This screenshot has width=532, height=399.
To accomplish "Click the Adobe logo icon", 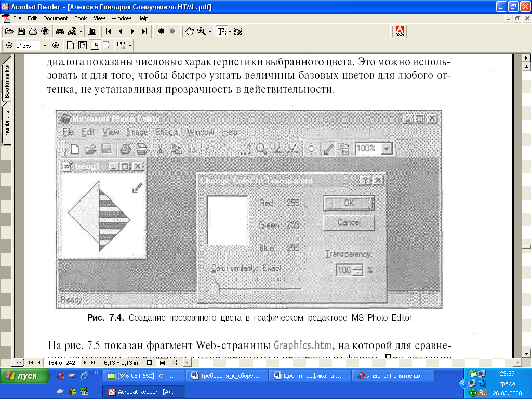I will (x=400, y=32).
